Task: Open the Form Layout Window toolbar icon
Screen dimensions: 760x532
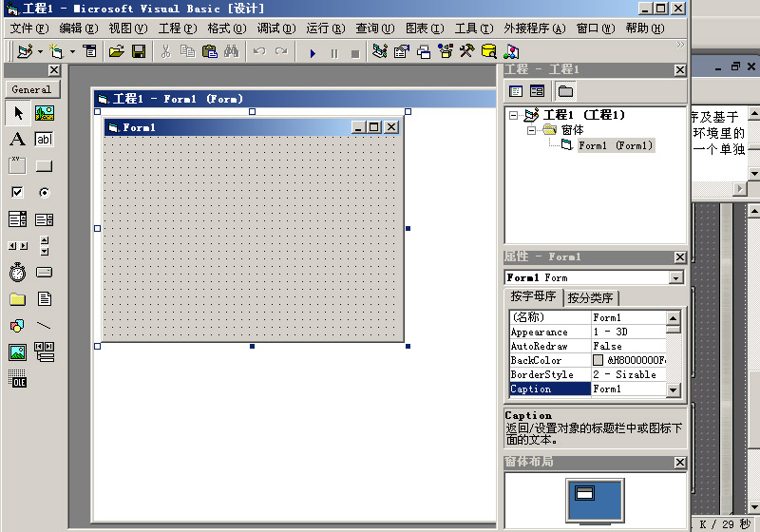Action: [424, 51]
